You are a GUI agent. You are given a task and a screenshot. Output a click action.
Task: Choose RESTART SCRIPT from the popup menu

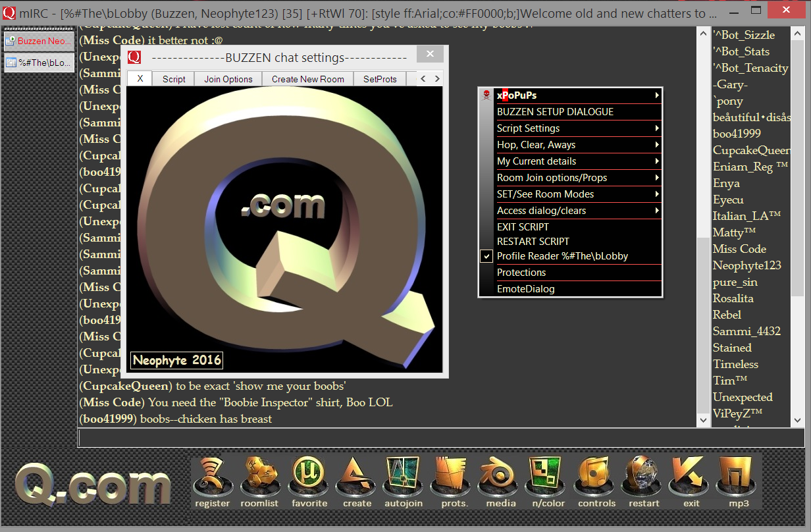click(x=571, y=242)
